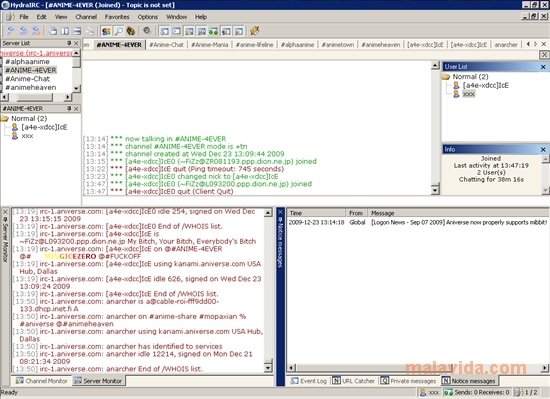Click the xxx user icon in status bar
The width and height of the screenshot is (550, 399).
(x=423, y=393)
